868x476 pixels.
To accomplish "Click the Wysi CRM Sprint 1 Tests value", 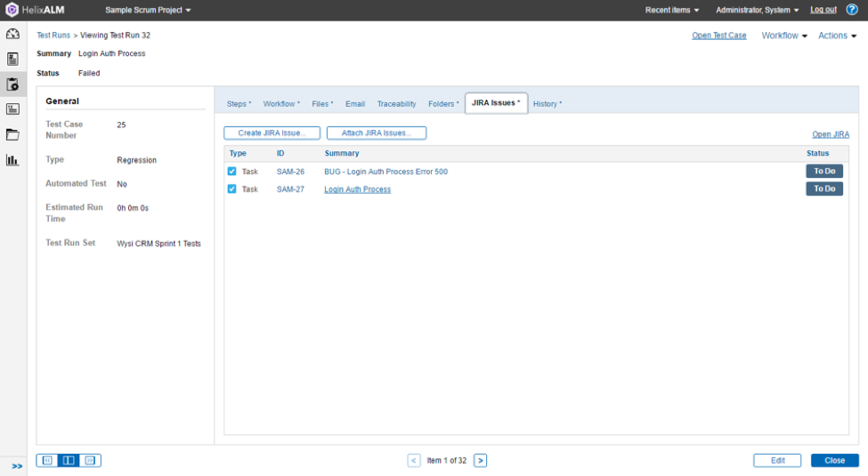I will pos(158,244).
